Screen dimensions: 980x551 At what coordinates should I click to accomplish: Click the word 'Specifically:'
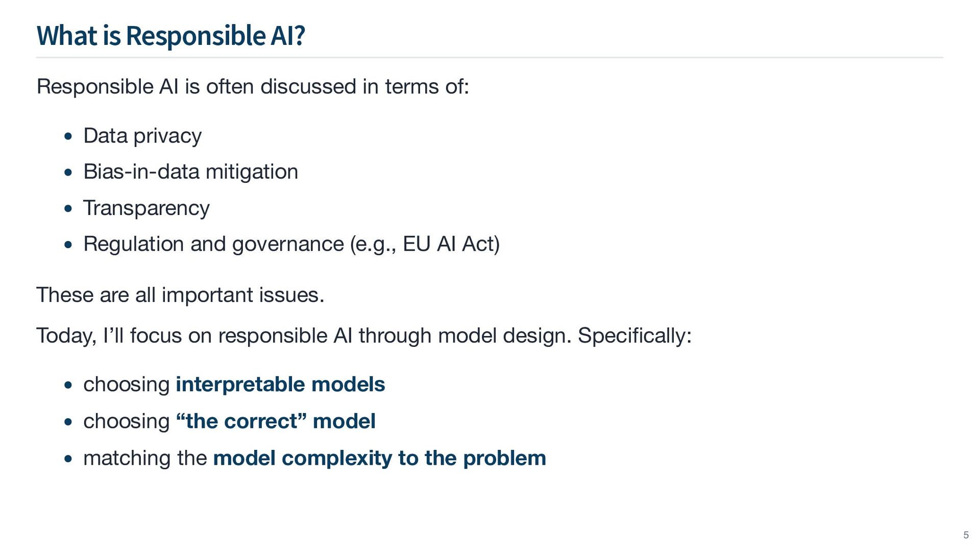634,336
